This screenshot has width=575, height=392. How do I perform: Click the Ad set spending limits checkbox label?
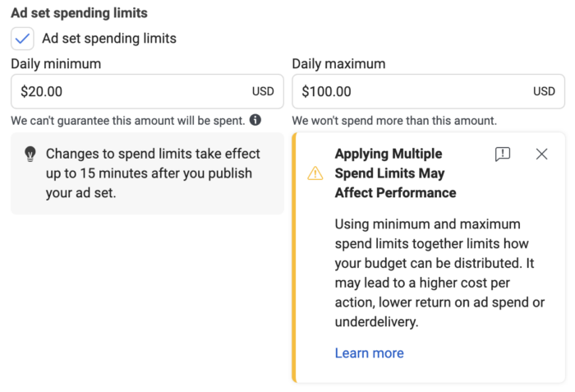(109, 38)
